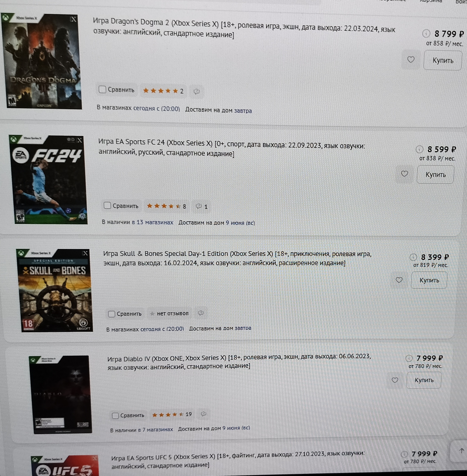The height and width of the screenshot is (476, 467).
Task: Open star rating of Diablo IV
Action: (x=172, y=414)
